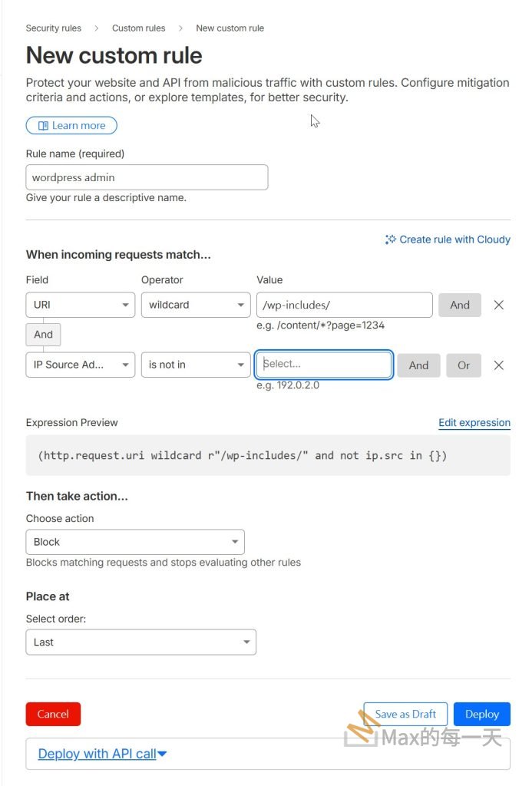The image size is (532, 786).
Task: Change the 'is not in' operator
Action: [196, 365]
